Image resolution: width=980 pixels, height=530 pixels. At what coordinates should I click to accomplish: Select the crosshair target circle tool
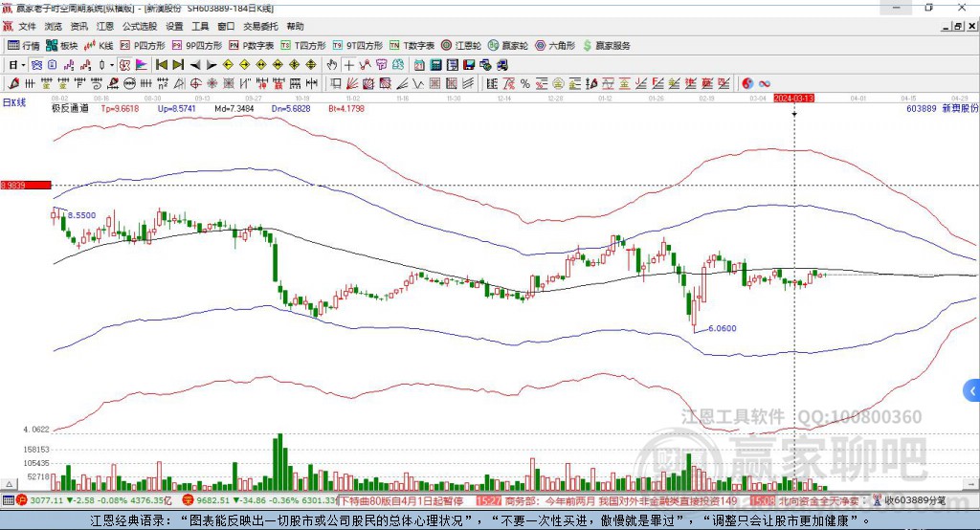click(195, 84)
